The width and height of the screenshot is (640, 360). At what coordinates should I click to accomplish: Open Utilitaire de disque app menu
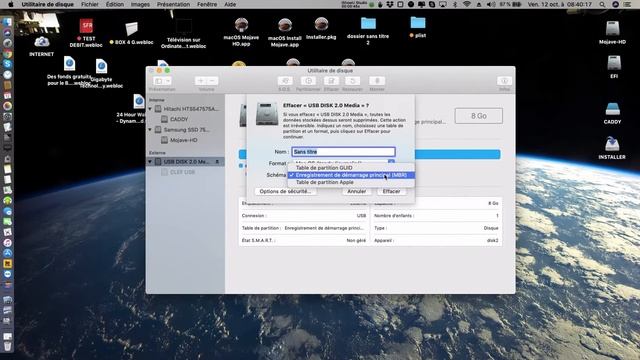click(x=48, y=4)
